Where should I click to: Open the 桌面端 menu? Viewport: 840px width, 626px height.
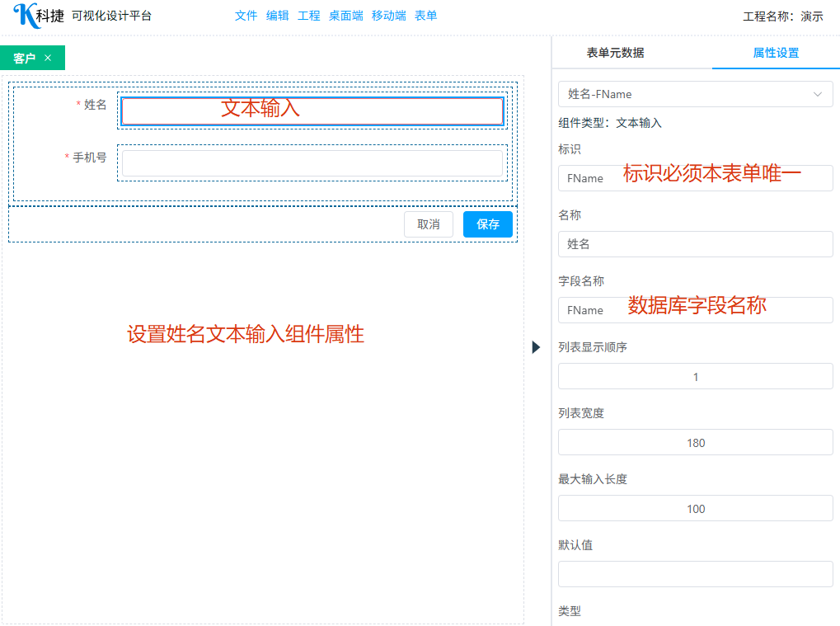pyautogui.click(x=346, y=16)
